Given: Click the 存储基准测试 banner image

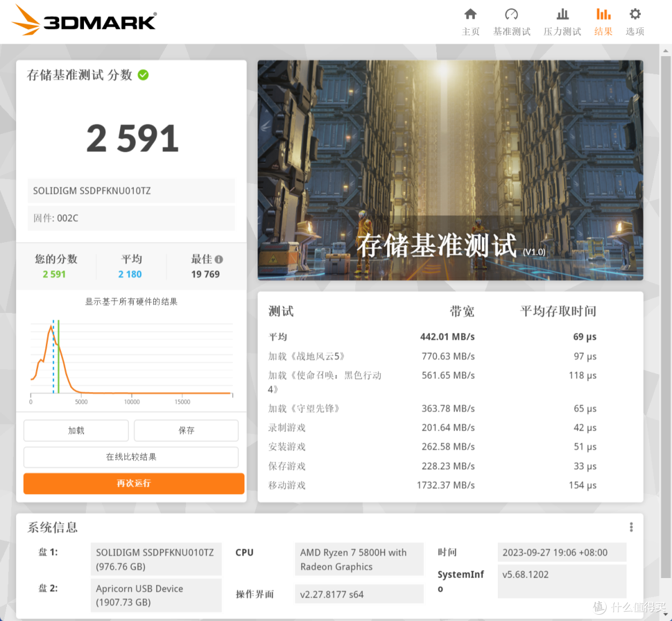Looking at the screenshot, I should click(x=450, y=170).
